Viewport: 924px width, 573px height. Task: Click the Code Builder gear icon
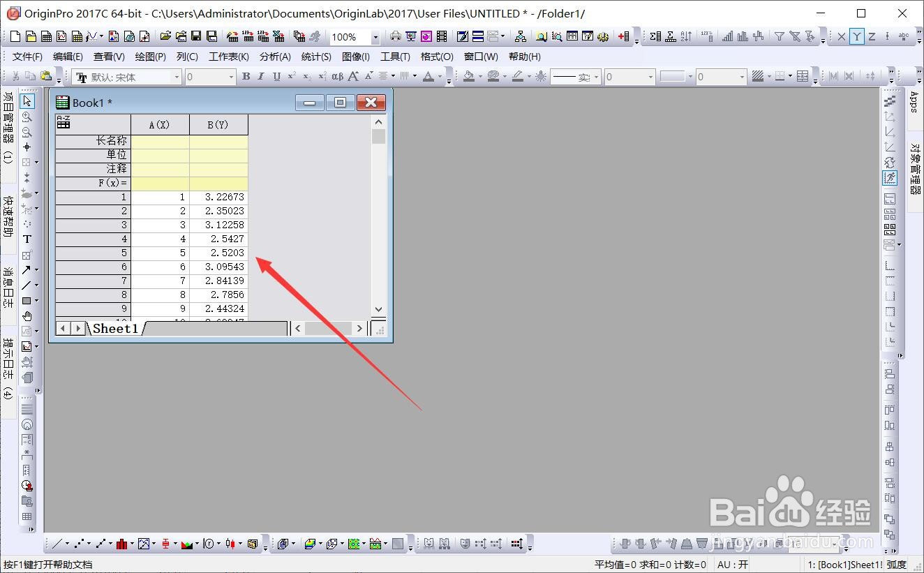[x=603, y=36]
